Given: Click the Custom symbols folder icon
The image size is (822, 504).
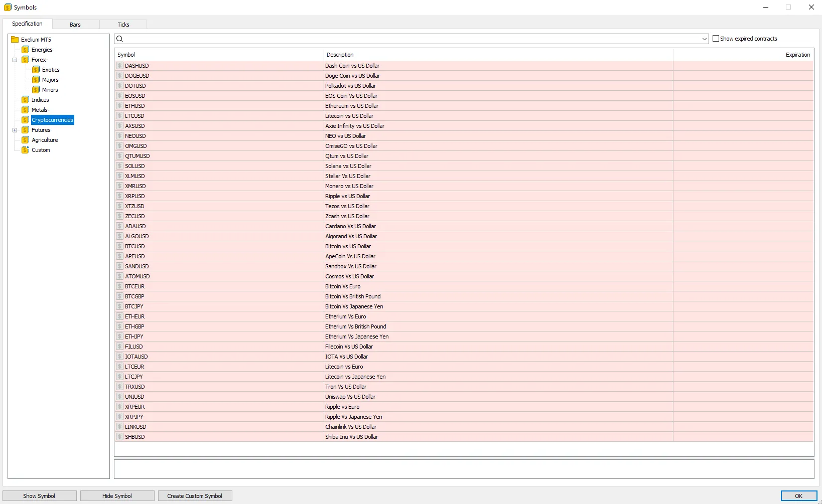Looking at the screenshot, I should [x=25, y=150].
